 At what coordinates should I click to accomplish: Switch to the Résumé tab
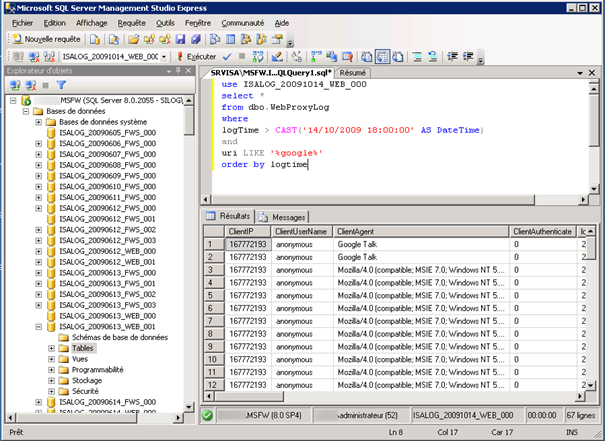(x=353, y=73)
